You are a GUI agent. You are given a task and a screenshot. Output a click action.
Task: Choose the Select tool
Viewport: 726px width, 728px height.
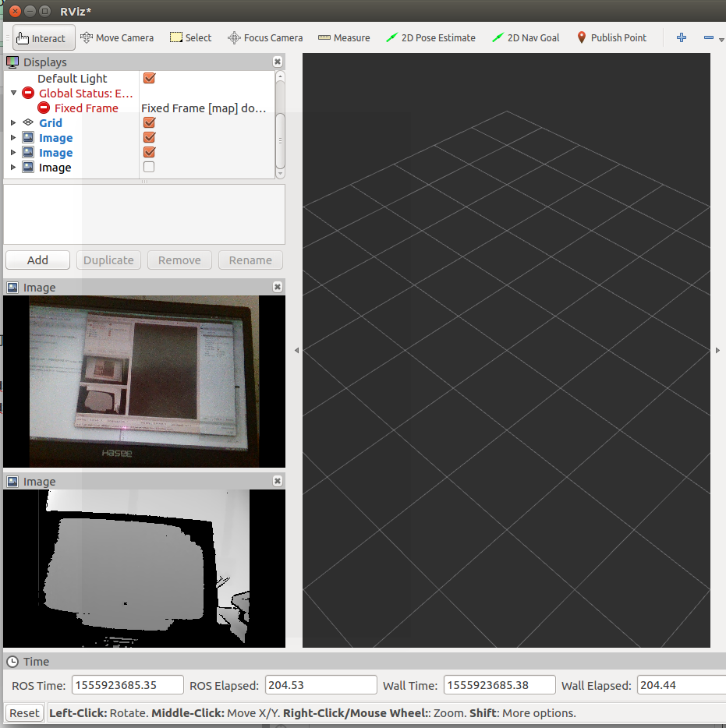point(190,38)
